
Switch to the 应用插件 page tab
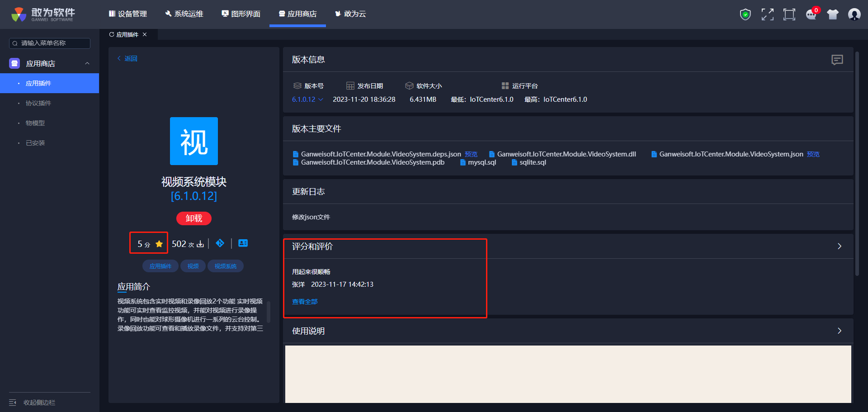128,34
